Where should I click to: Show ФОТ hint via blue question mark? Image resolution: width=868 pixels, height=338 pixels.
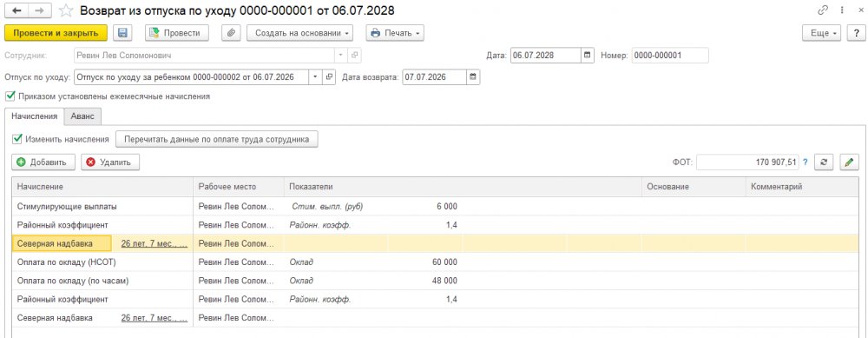pos(805,162)
